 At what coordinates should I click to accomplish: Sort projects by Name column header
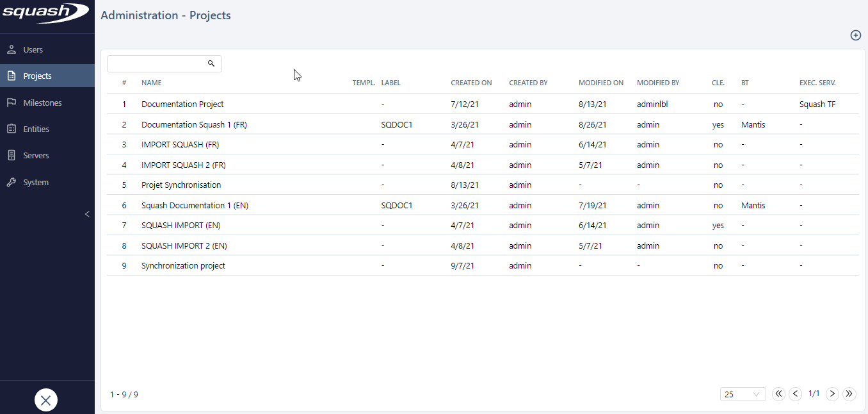coord(152,83)
